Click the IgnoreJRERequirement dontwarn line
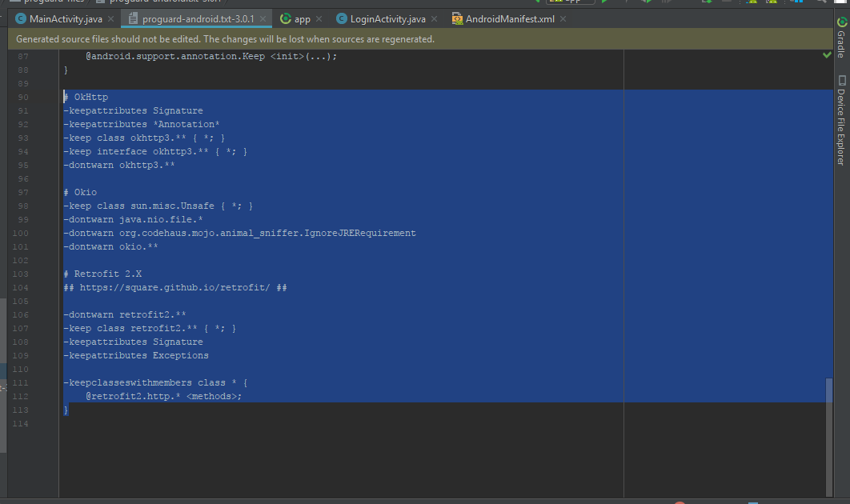The image size is (850, 504). pos(239,233)
